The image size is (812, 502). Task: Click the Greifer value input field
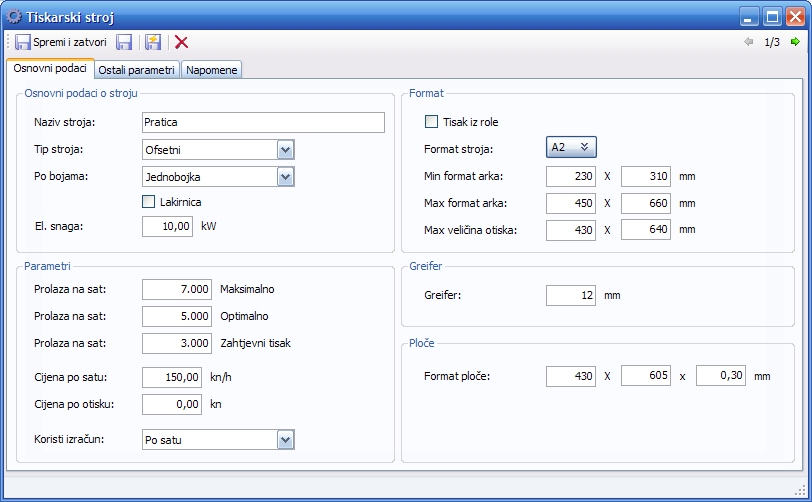point(571,295)
